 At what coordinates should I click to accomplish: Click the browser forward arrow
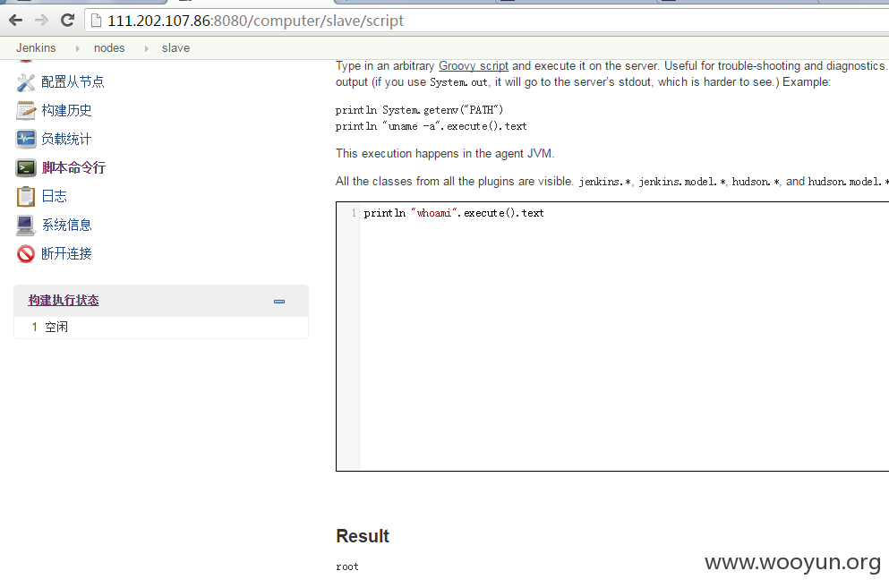click(41, 21)
